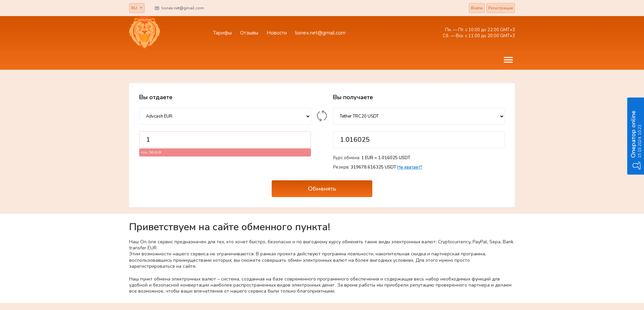Click the envelope icon beside the email address
The height and width of the screenshot is (310, 644).
click(x=157, y=8)
